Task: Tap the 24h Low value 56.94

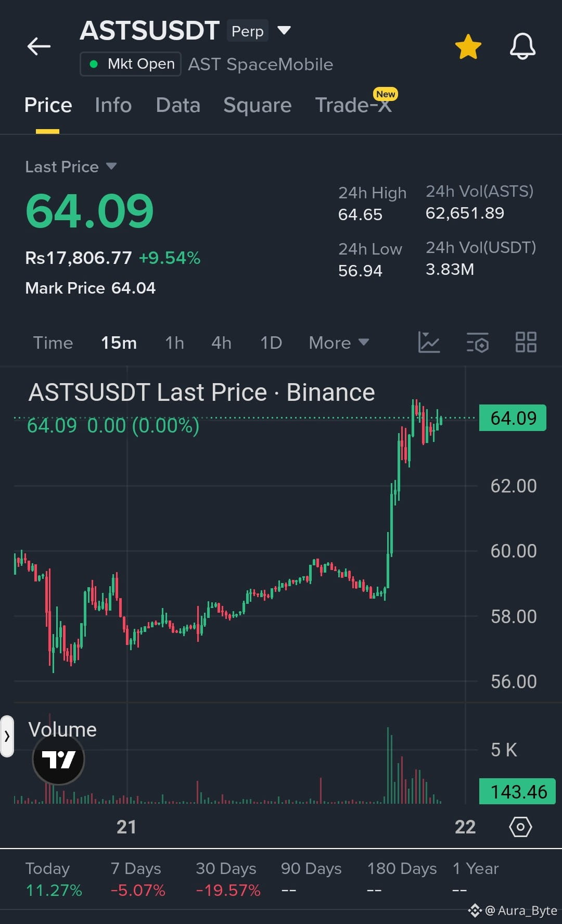Action: [x=360, y=271]
